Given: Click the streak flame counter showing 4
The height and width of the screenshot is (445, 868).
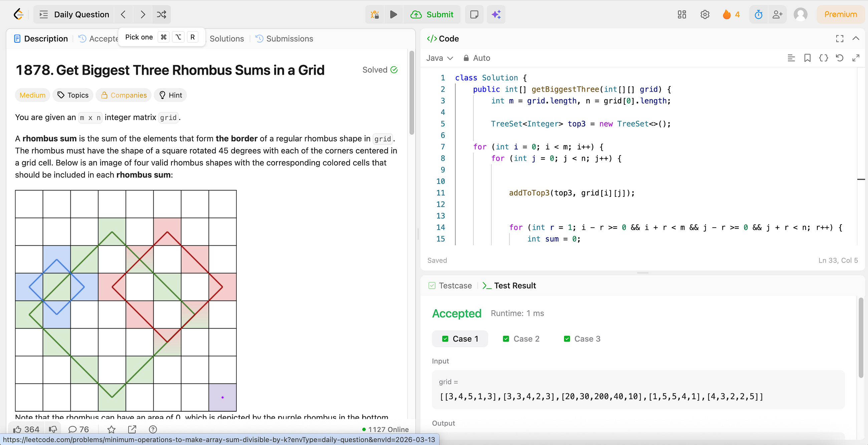Looking at the screenshot, I should [x=731, y=14].
